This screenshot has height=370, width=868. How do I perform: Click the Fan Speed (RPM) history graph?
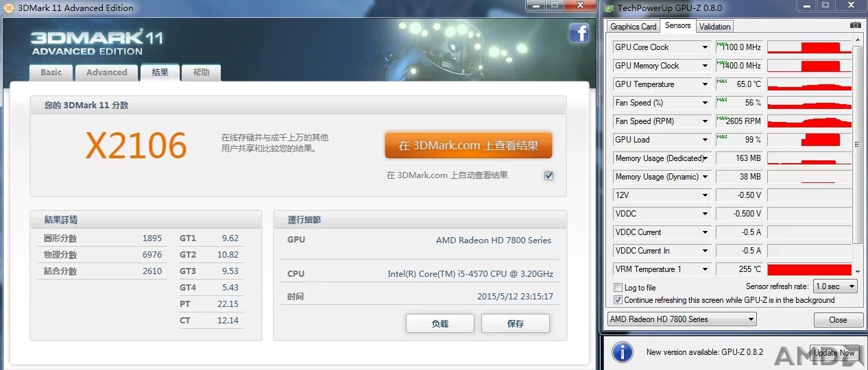(x=809, y=121)
